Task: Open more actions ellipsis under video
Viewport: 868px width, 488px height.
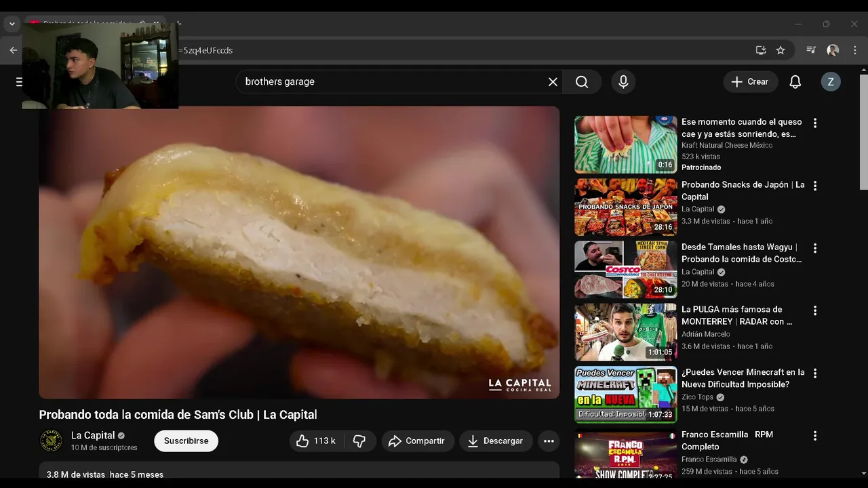Action: [x=549, y=441]
